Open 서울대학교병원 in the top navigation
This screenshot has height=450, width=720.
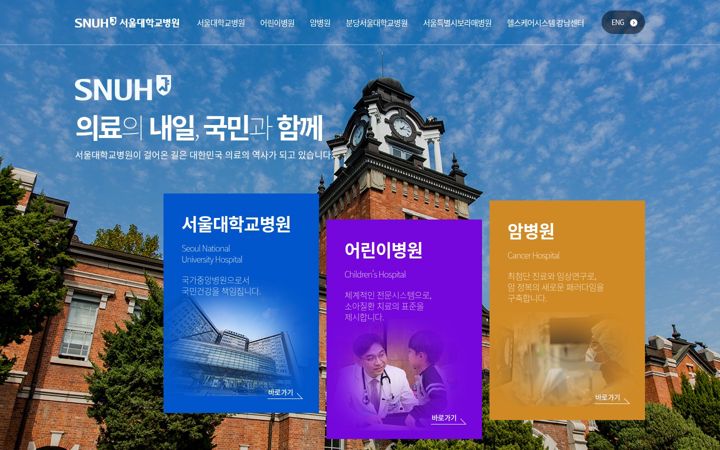coord(221,23)
